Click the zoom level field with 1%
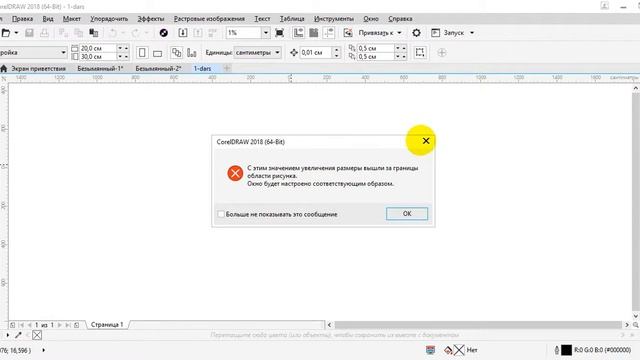 244,33
